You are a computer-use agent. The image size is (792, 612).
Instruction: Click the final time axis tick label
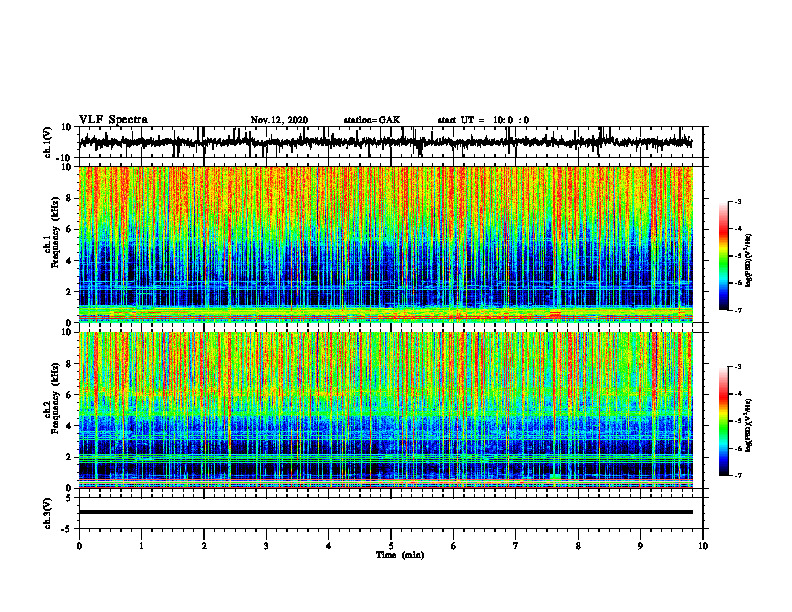(703, 546)
